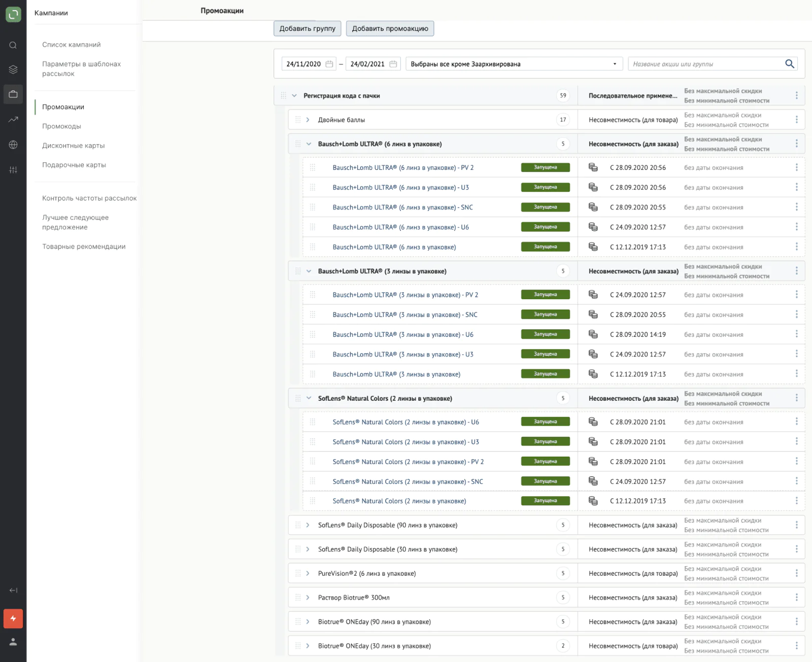The width and height of the screenshot is (812, 662).
Task: Click Последовательное примене... mode text
Action: click(x=633, y=95)
